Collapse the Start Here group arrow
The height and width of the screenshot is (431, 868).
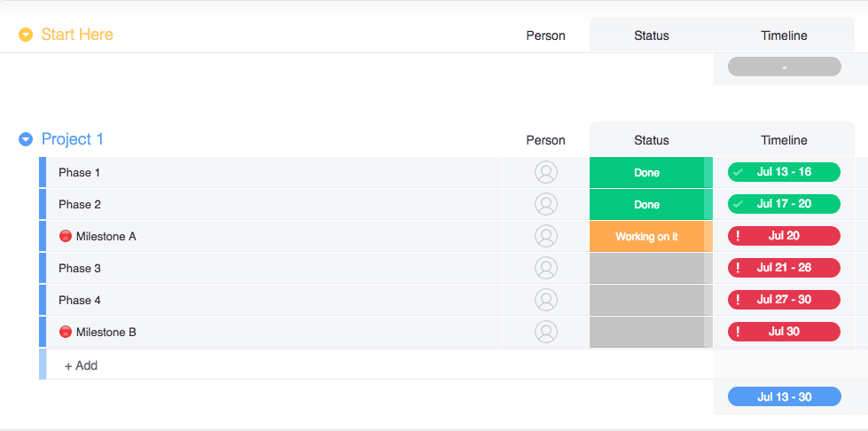(26, 35)
